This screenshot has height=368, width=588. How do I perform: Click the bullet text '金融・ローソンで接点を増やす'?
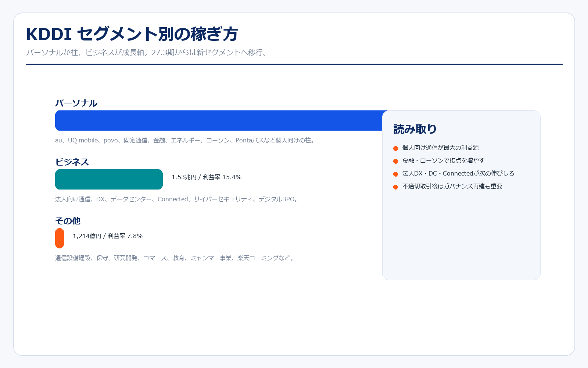click(x=443, y=160)
